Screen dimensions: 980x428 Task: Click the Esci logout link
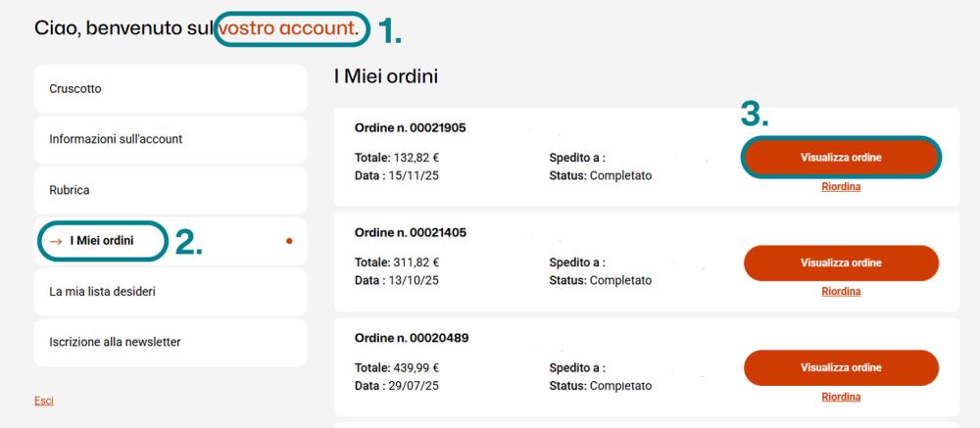pos(44,401)
